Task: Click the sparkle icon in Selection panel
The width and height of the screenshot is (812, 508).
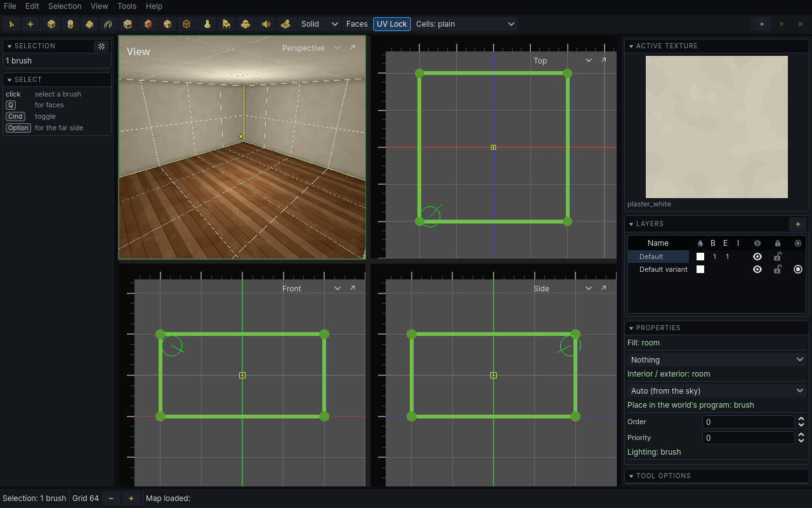Action: click(101, 46)
